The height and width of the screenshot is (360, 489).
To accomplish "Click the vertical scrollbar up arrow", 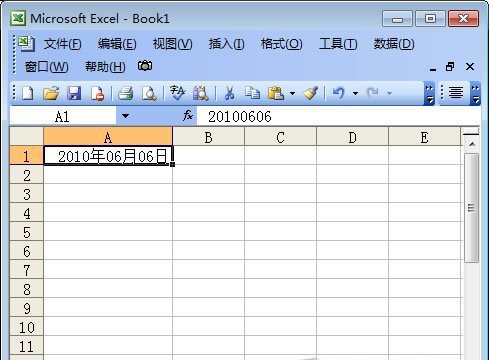I will click(472, 144).
